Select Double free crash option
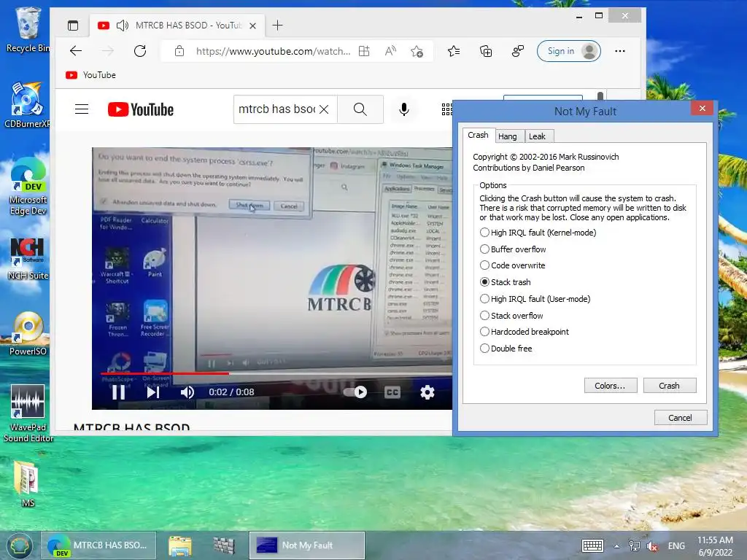 (x=506, y=348)
